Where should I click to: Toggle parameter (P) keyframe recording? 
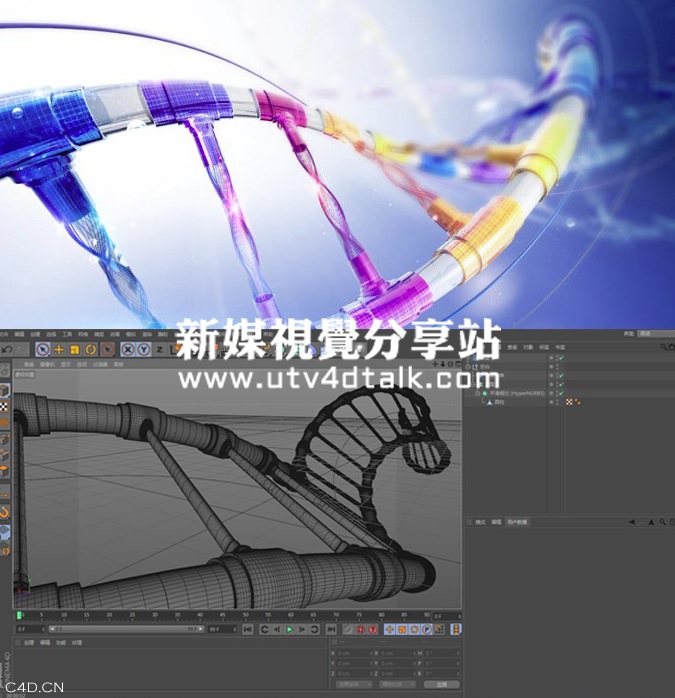427,629
